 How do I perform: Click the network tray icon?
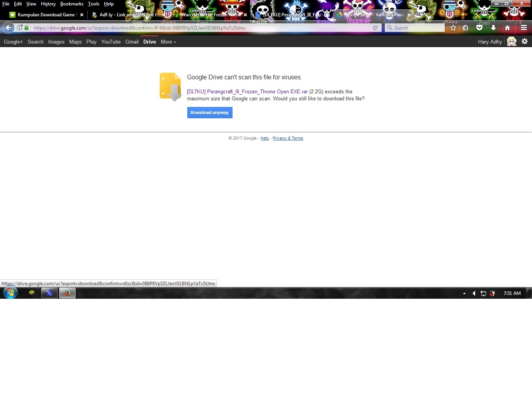point(483,293)
